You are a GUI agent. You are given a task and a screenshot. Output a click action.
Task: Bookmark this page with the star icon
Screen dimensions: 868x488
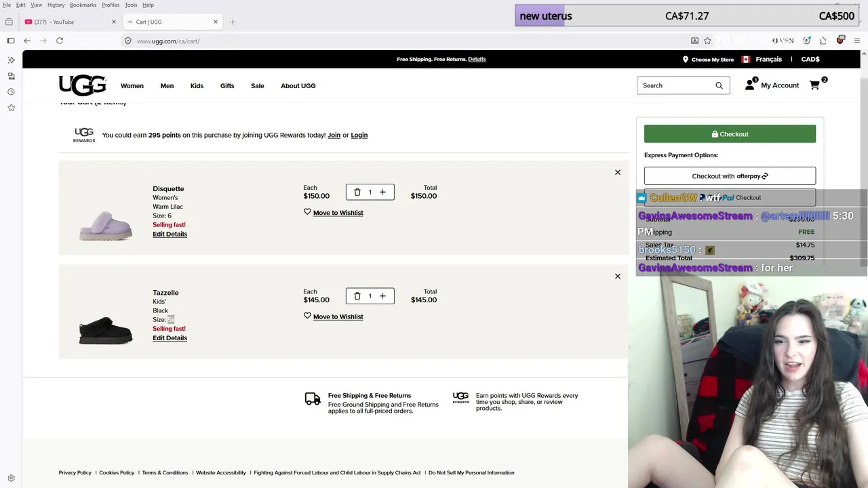[707, 41]
